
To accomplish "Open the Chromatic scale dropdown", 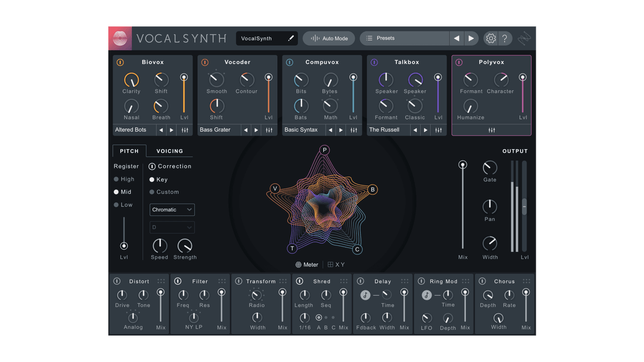I will (172, 210).
